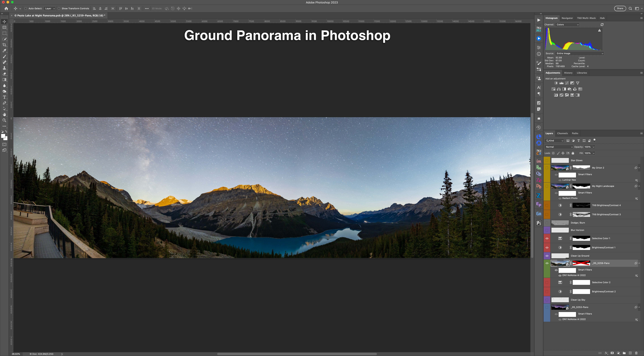This screenshot has height=356, width=644.
Task: Click the delete layer trash icon
Action: pos(636,353)
